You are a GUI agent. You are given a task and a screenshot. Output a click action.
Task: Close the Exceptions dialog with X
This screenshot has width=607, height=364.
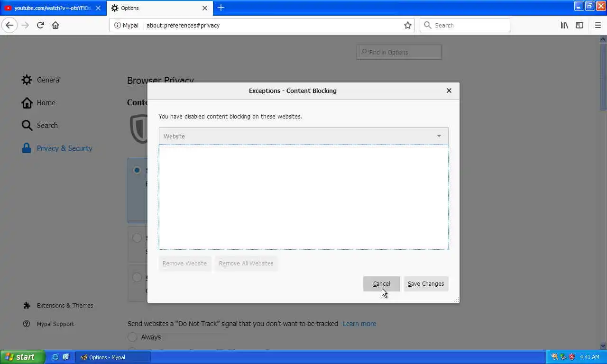(449, 91)
